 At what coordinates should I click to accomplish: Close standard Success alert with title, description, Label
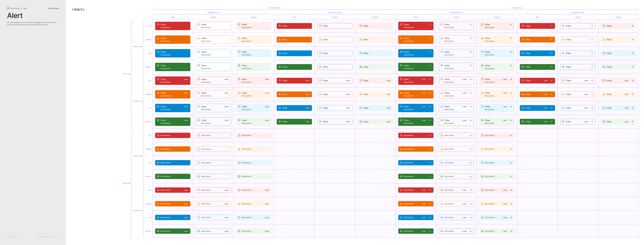[511, 120]
